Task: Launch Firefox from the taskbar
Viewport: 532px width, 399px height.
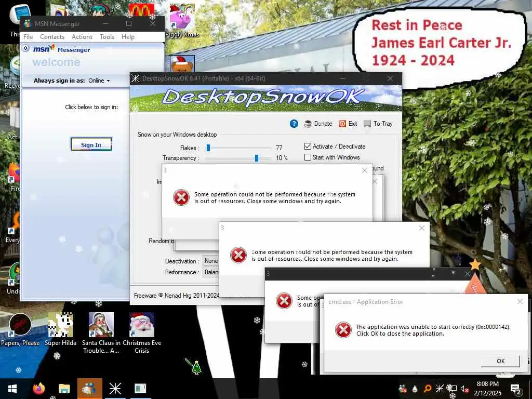Action: tap(38, 389)
